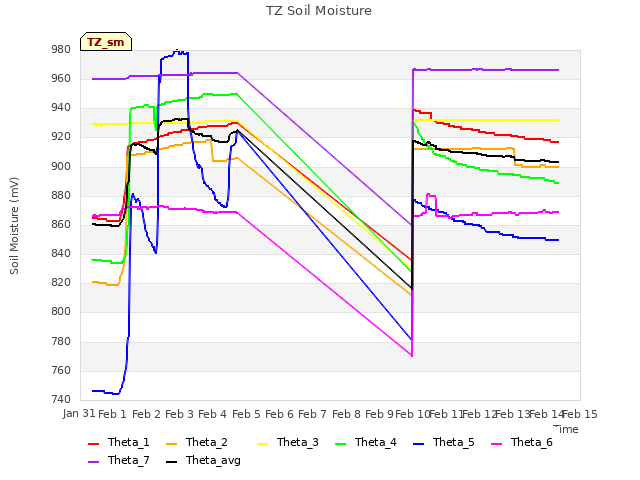
Task: Select the Theta_avg legend label
Action: click(213, 461)
